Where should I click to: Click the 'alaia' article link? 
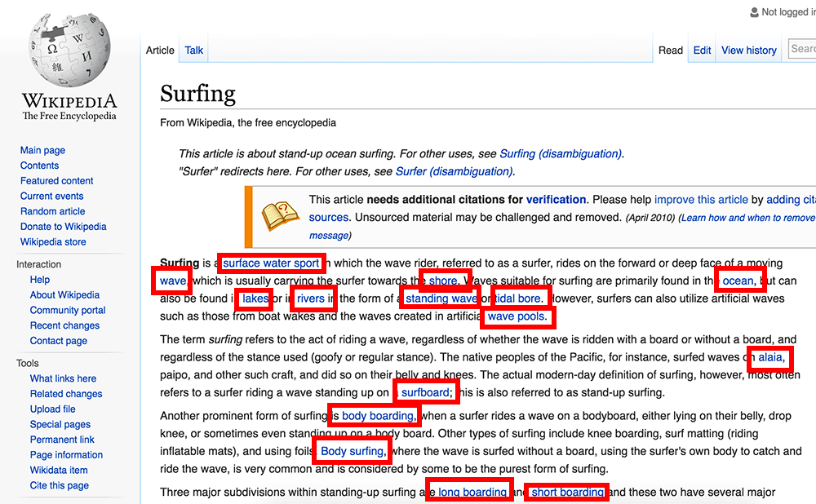point(770,357)
